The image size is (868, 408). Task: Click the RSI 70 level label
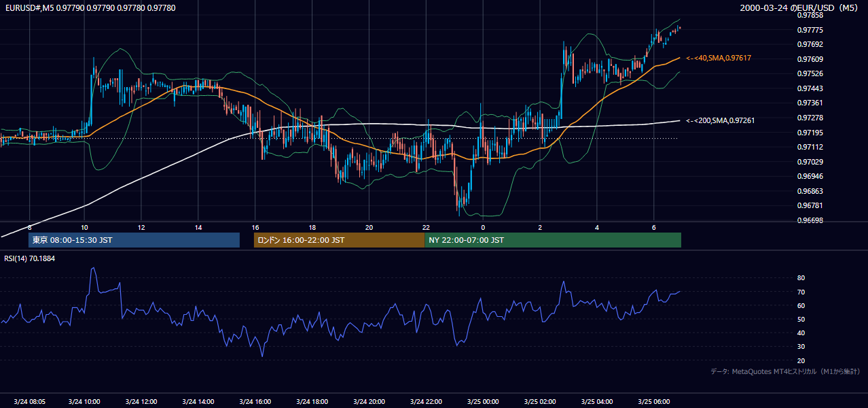801,292
